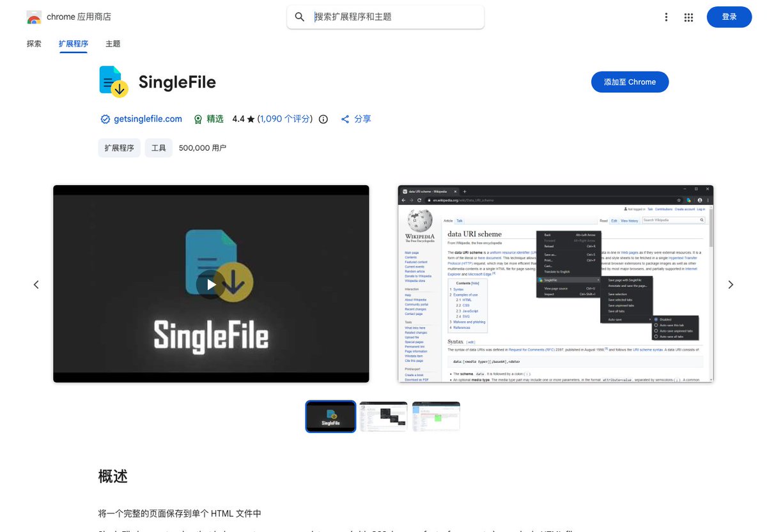Click the 500,000 用户 user count text
The width and height of the screenshot is (767, 532).
coord(203,148)
